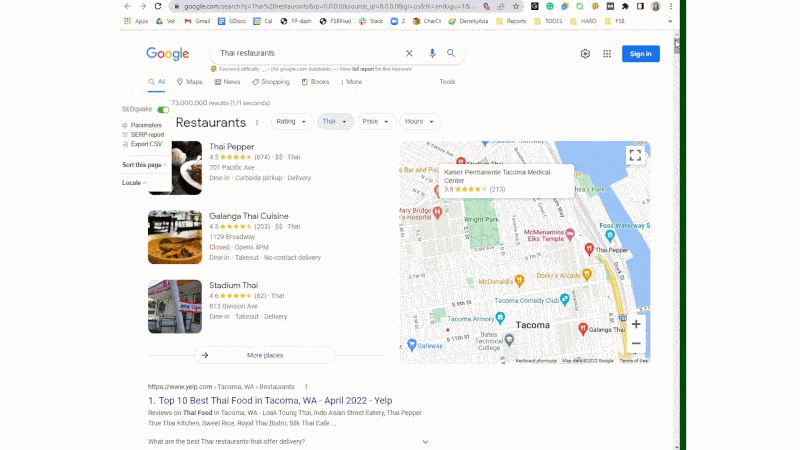This screenshot has height=450, width=800.
Task: Go back with browser back arrow
Action: point(128,6)
